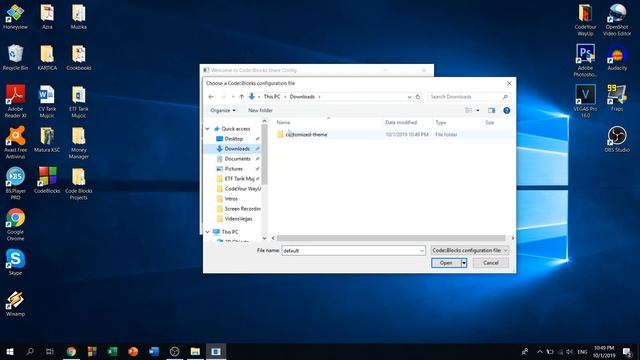
Task: Show hidden system tray icons
Action: (x=540, y=351)
